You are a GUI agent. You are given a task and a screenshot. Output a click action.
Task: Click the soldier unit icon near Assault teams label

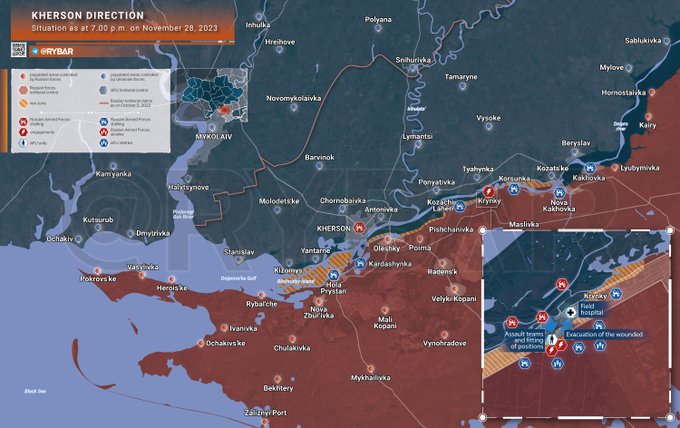[551, 339]
